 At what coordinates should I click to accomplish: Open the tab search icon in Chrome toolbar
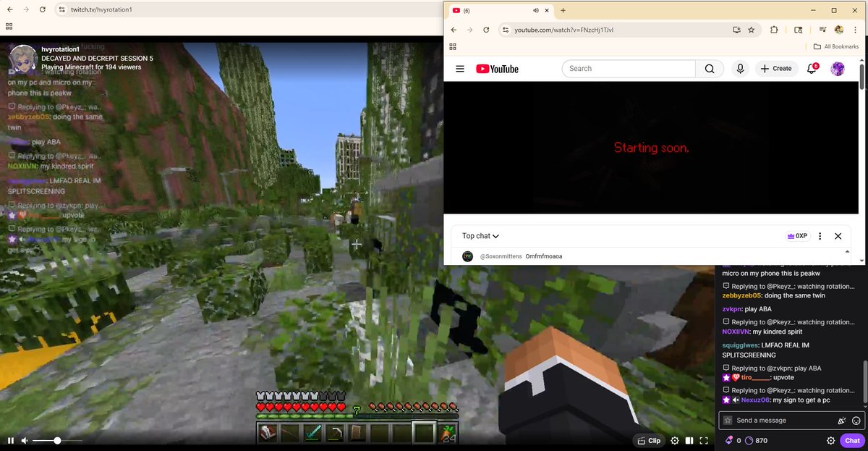(x=799, y=30)
